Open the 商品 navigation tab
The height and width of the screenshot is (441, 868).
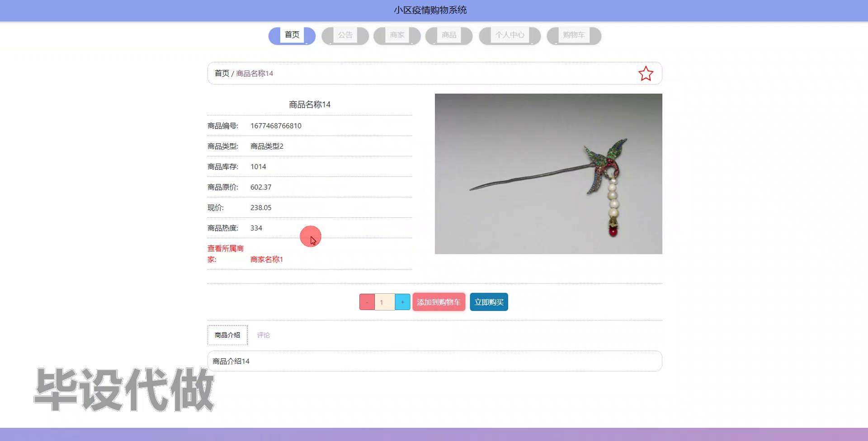(449, 36)
